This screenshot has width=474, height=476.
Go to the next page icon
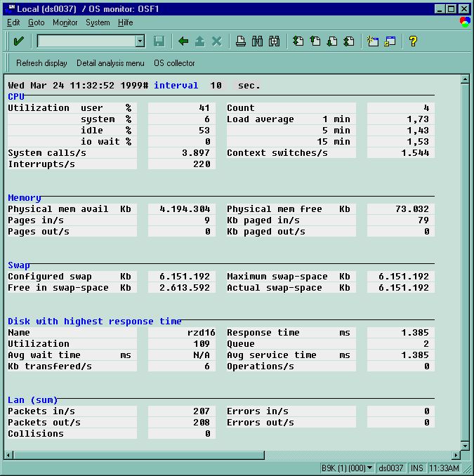click(332, 41)
